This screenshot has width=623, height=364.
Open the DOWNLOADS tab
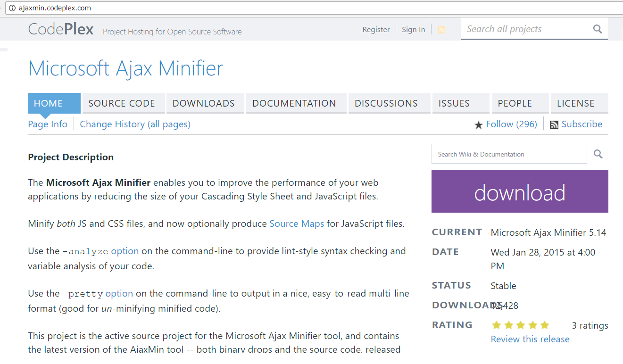(x=206, y=103)
